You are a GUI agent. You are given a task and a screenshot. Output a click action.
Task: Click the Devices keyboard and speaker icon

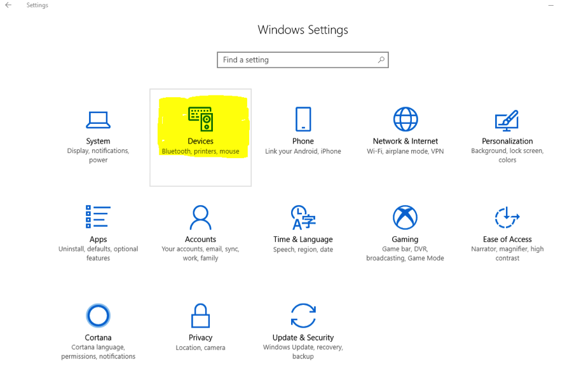click(200, 119)
